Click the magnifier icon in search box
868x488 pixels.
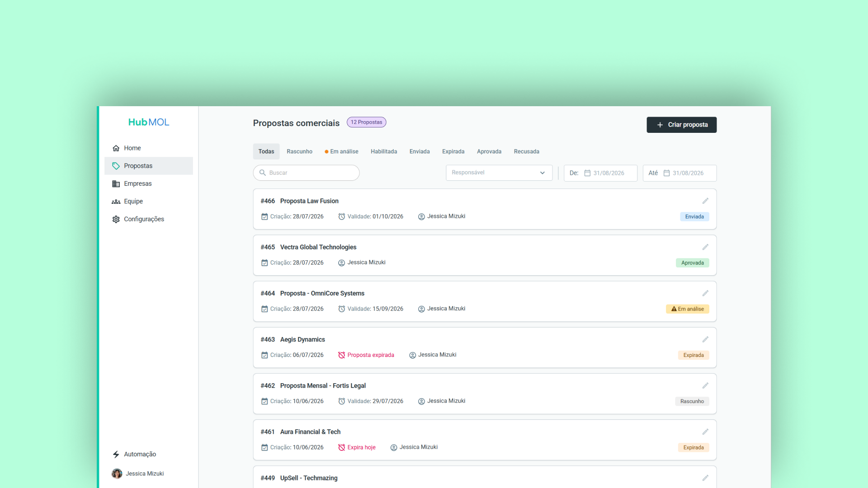263,173
